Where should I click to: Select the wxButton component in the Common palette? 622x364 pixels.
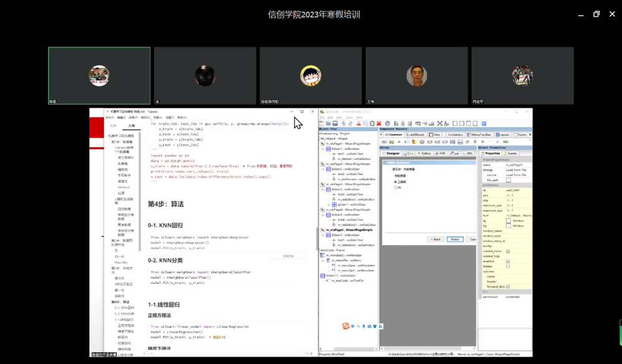tap(384, 142)
